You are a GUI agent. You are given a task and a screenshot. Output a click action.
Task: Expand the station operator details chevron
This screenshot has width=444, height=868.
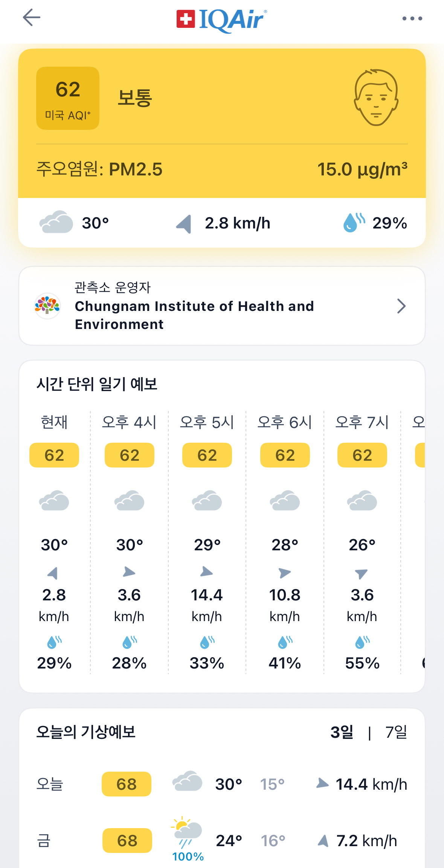401,306
